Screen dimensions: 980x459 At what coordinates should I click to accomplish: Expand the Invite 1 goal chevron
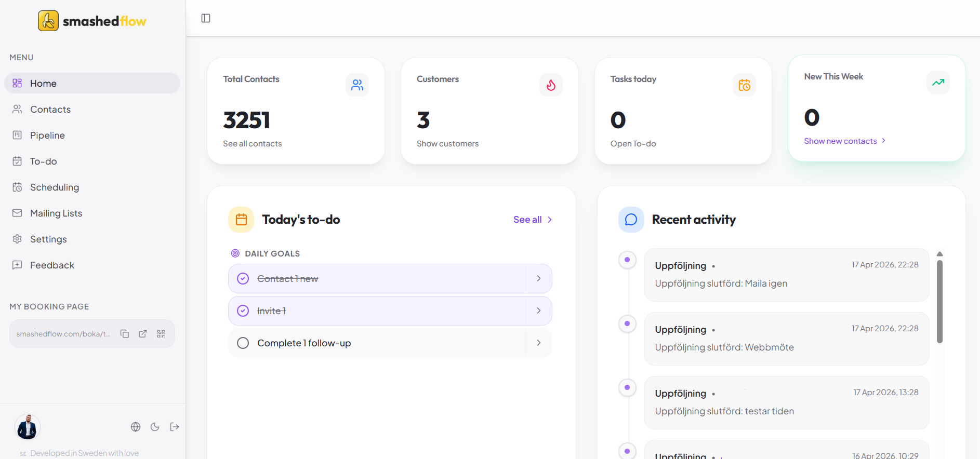pyautogui.click(x=539, y=311)
